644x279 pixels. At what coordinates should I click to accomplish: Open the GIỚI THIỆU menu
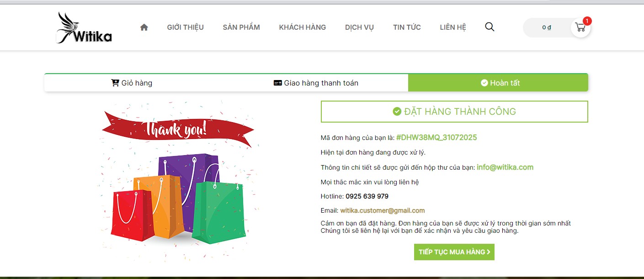186,27
